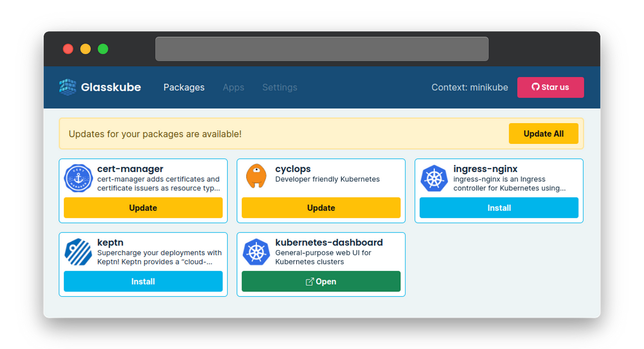Click the Glasskube brand name
Viewport: 644px width, 349px height.
111,87
